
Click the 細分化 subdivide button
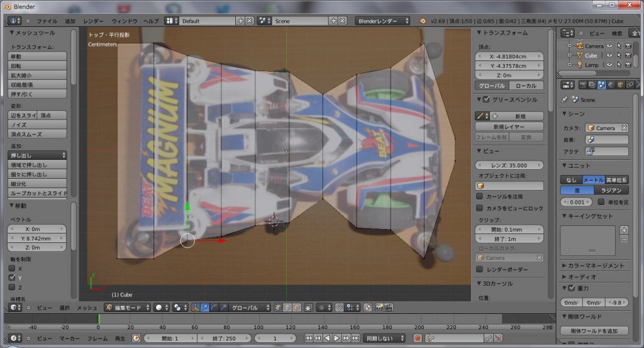[x=37, y=184]
